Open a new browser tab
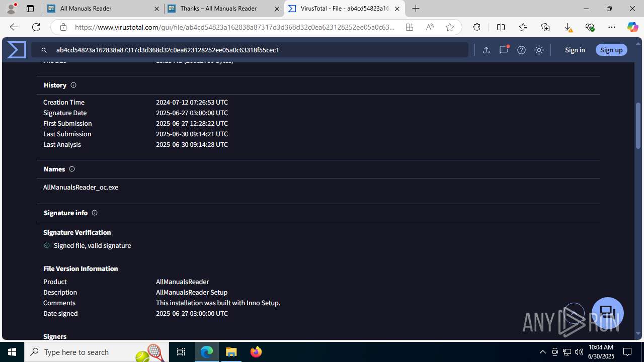The width and height of the screenshot is (644, 362). [x=416, y=9]
